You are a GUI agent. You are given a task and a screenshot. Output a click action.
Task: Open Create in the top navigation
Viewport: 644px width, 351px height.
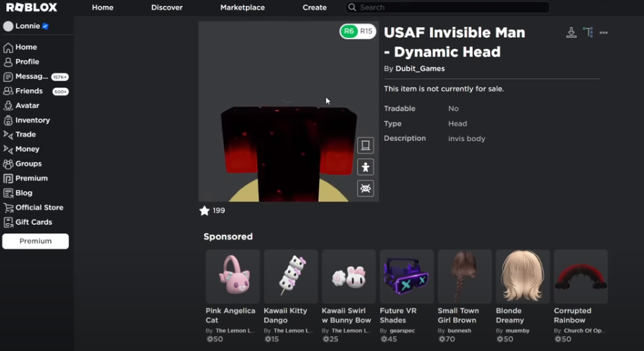pos(315,8)
